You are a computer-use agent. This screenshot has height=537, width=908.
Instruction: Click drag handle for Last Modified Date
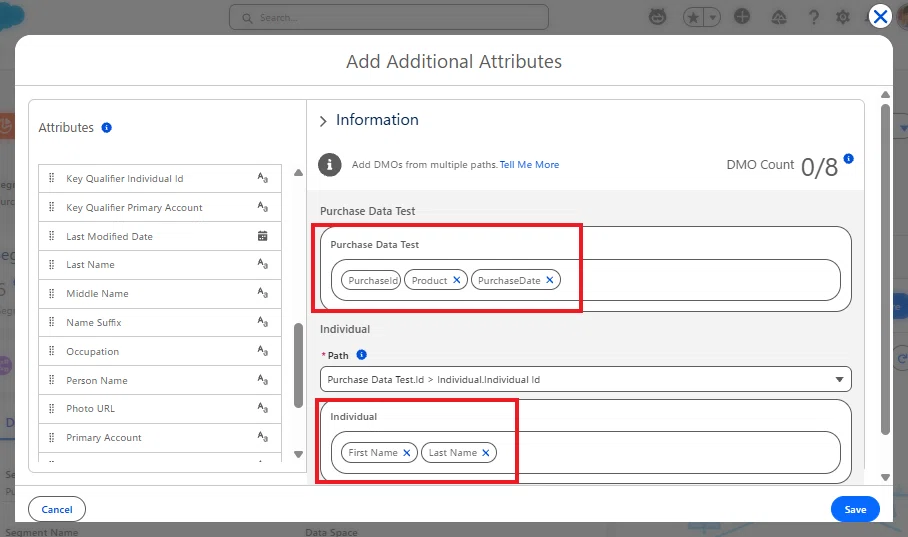point(52,236)
